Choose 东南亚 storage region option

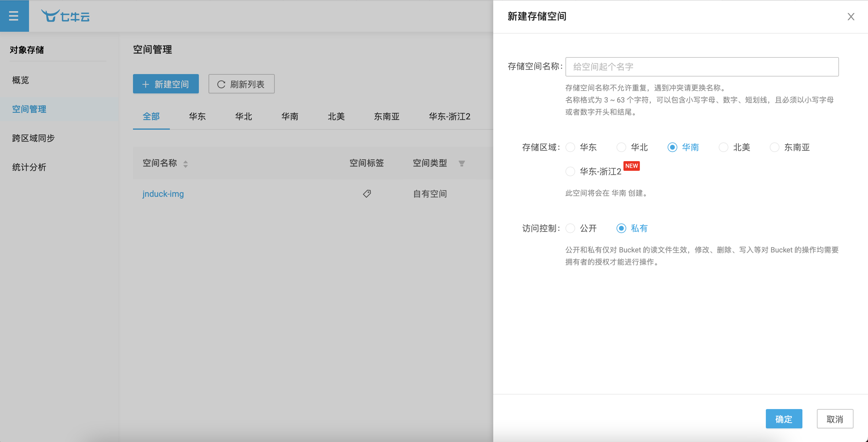click(x=775, y=147)
